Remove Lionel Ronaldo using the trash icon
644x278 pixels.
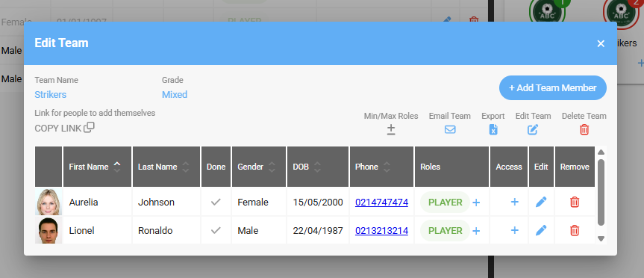[575, 230]
